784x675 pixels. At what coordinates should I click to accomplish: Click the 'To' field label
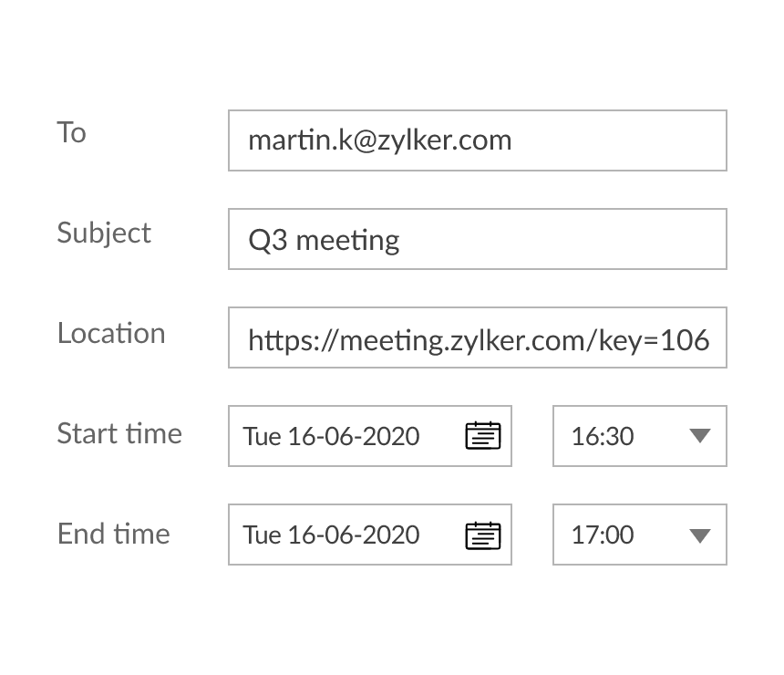pyautogui.click(x=71, y=133)
